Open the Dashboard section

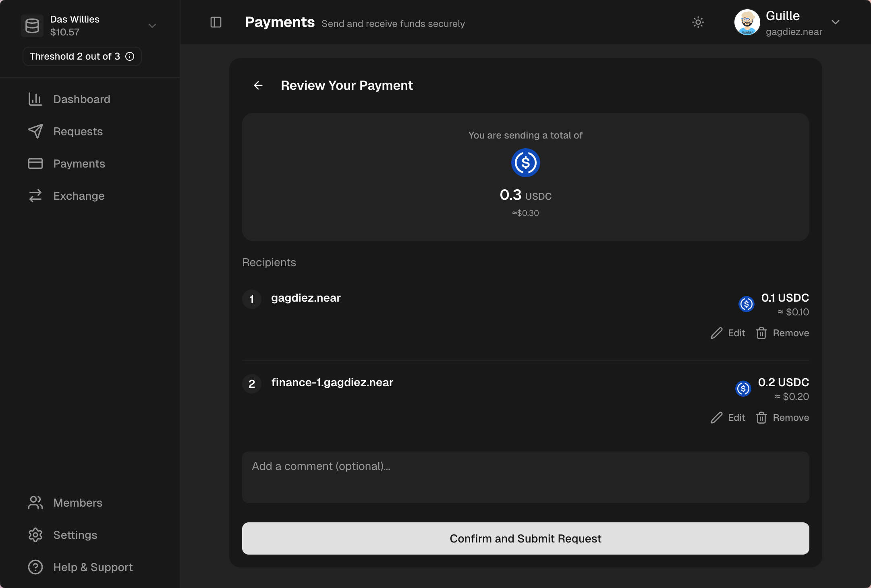pos(82,99)
